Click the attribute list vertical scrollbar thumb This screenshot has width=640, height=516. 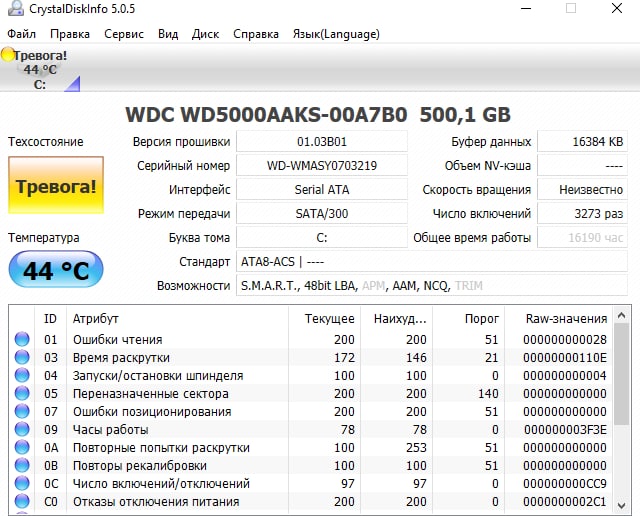[621, 374]
